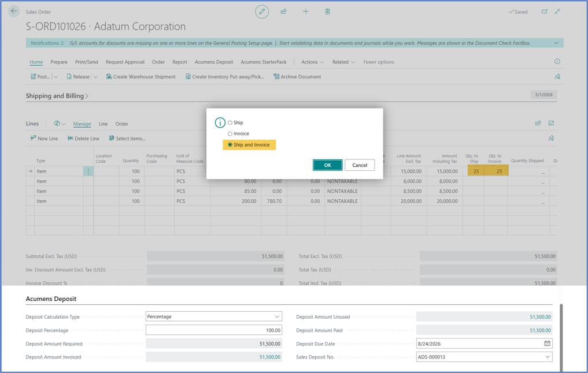Open Deposit Due Date calendar picker
Image resolution: width=588 pixels, height=373 pixels.
[x=547, y=344]
